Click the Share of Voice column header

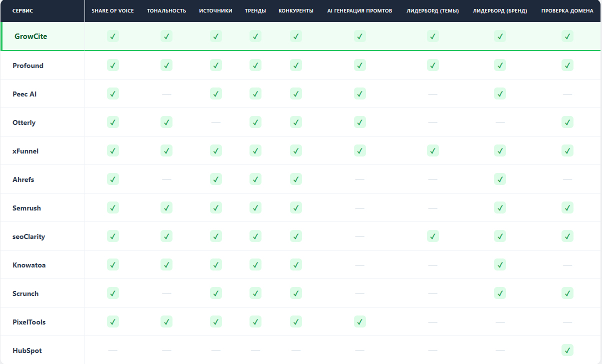112,11
